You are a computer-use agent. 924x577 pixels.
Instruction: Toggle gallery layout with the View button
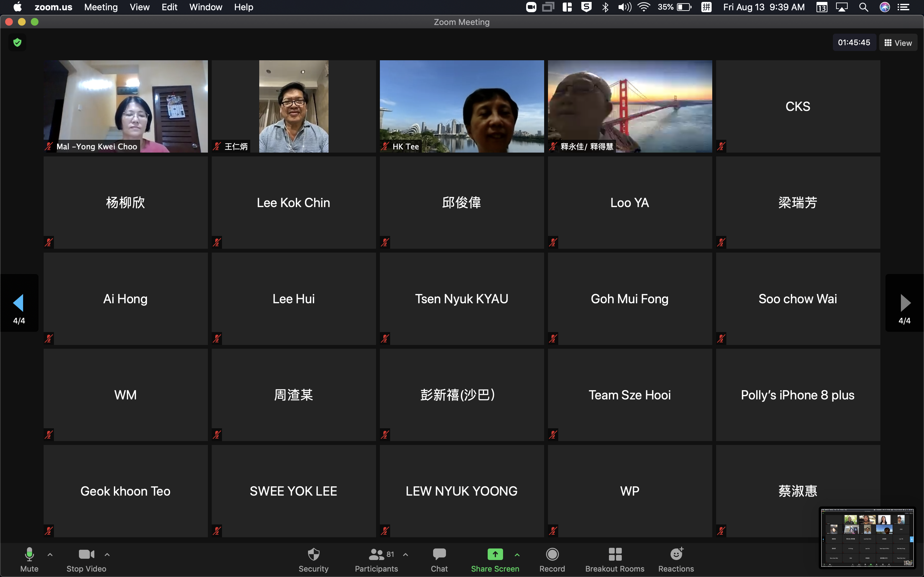click(898, 43)
